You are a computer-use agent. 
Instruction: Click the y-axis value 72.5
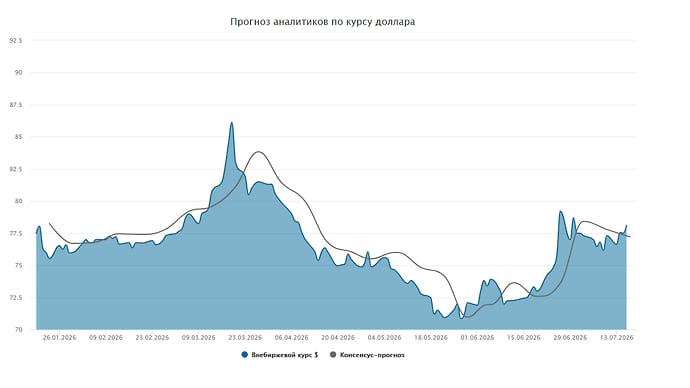16,297
